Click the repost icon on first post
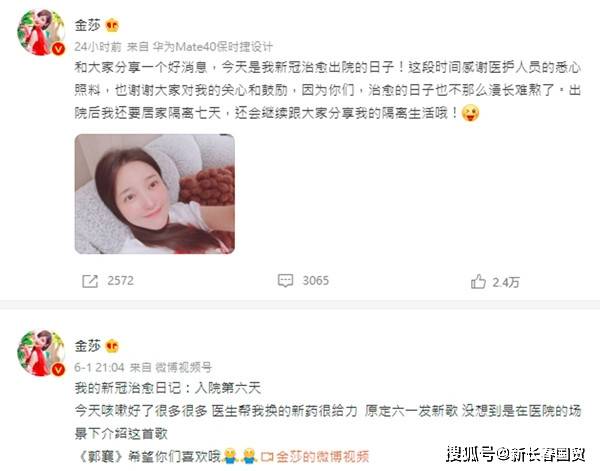Screen dimensions: 600x471 point(90,281)
